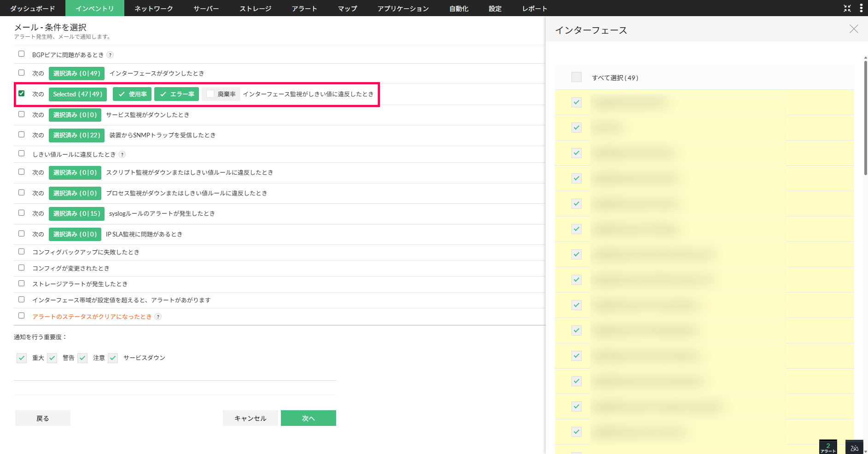The image size is (868, 454).
Task: Uncheck the 重大 severity checkbox
Action: click(x=22, y=358)
